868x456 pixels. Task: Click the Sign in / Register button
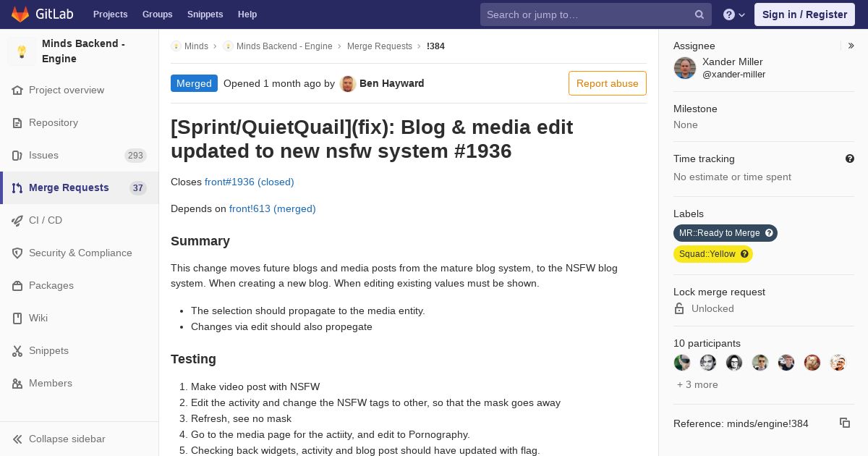point(804,14)
